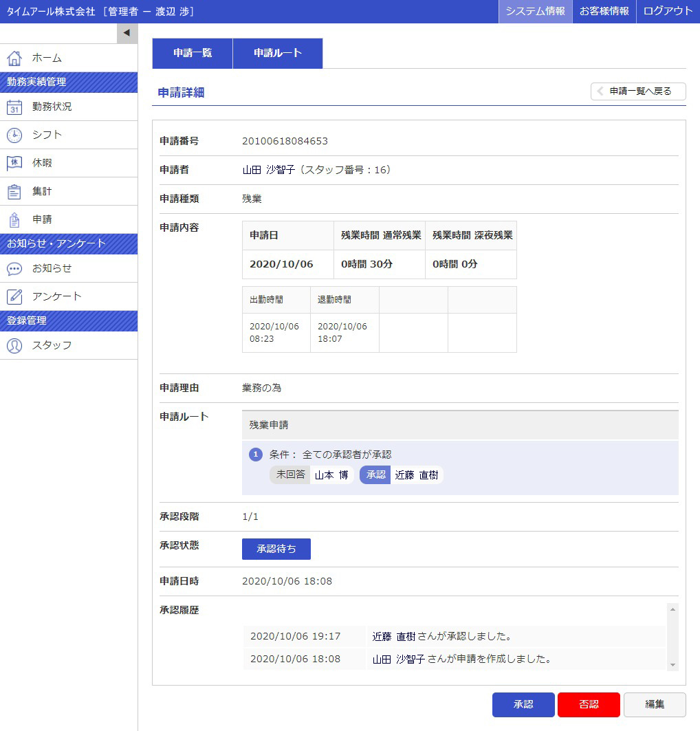700x731 pixels.
Task: Collapse the sidebar with the arrow button
Action: [127, 33]
